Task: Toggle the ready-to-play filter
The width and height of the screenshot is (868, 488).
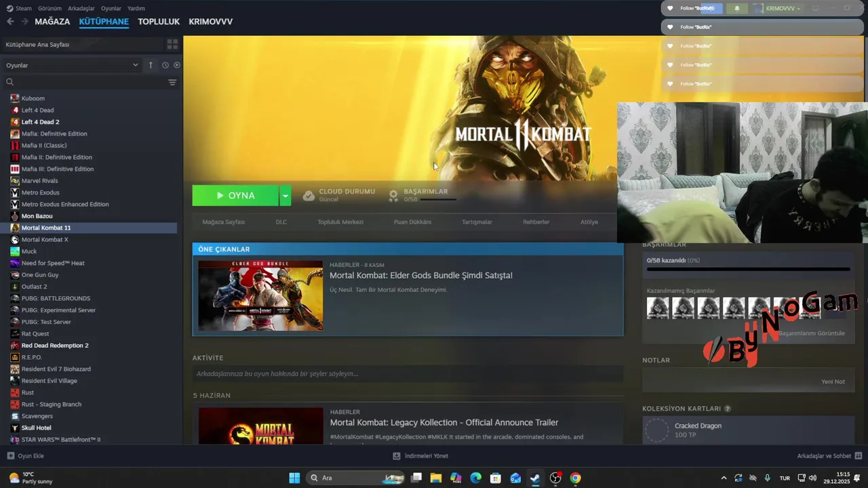Action: [x=177, y=65]
